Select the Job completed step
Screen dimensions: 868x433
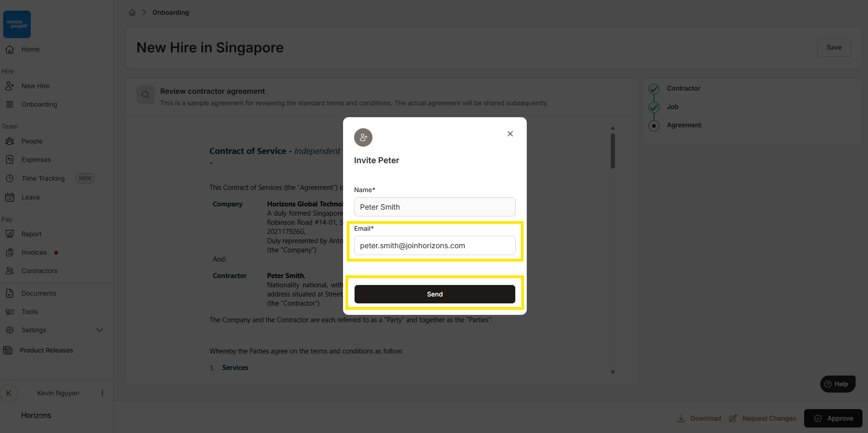pyautogui.click(x=654, y=107)
